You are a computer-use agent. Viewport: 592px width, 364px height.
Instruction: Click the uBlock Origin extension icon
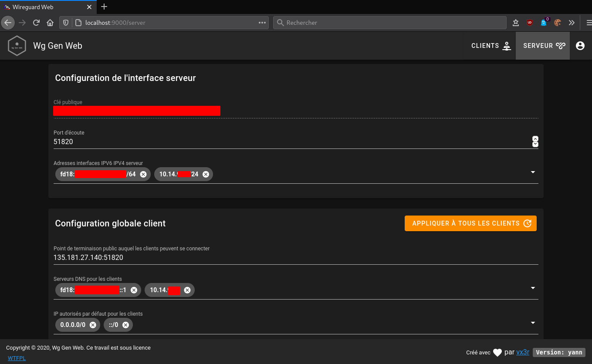[x=530, y=23]
